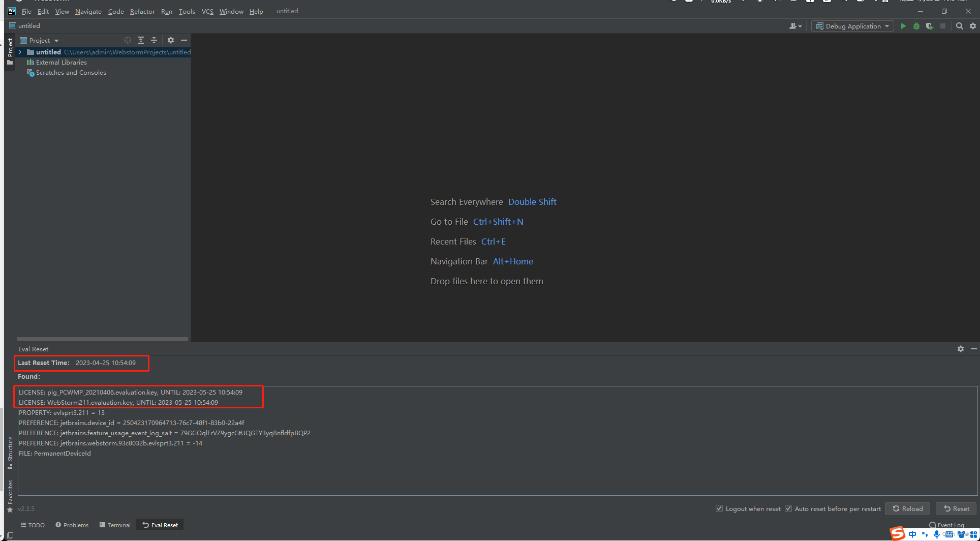Toggle Logout when reset checkbox
Viewport: 980px width, 541px height.
719,508
